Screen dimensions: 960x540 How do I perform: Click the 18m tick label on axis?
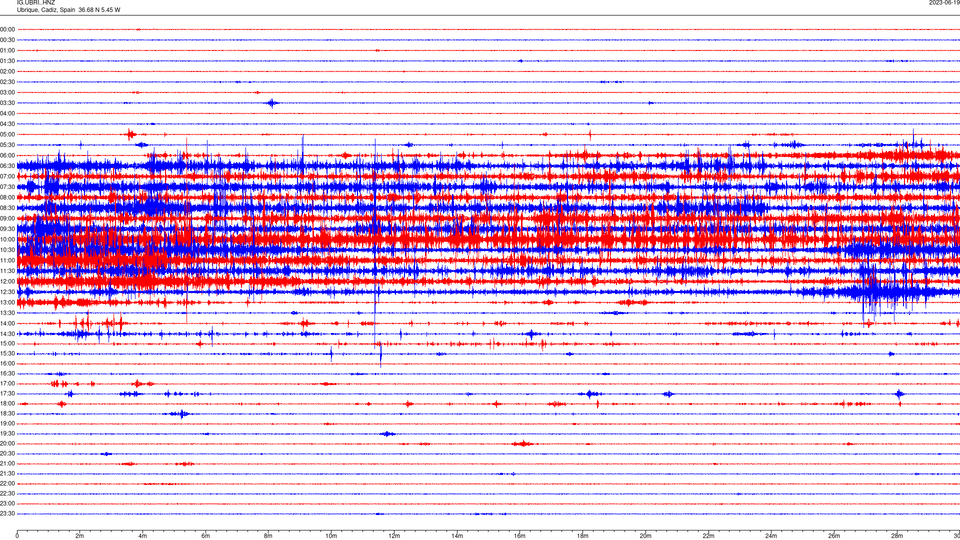pos(583,536)
